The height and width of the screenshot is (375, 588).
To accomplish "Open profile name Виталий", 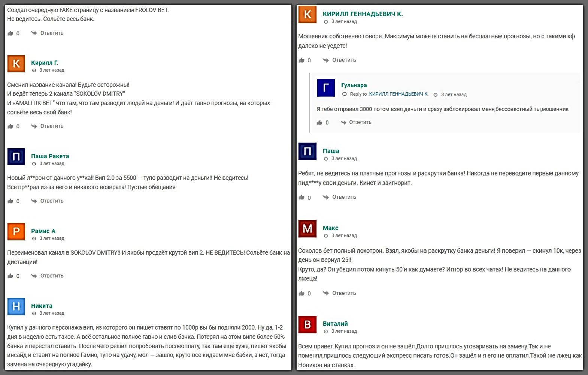I will (x=335, y=324).
